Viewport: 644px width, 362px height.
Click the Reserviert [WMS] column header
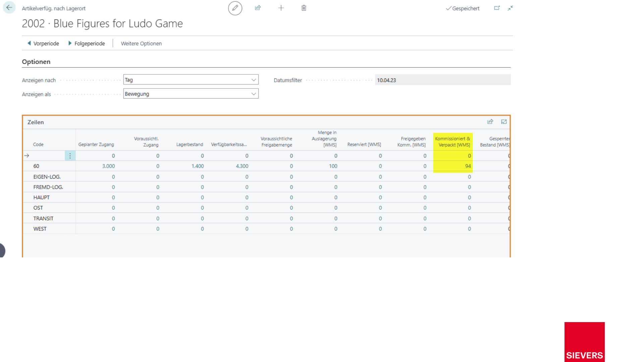pyautogui.click(x=364, y=144)
